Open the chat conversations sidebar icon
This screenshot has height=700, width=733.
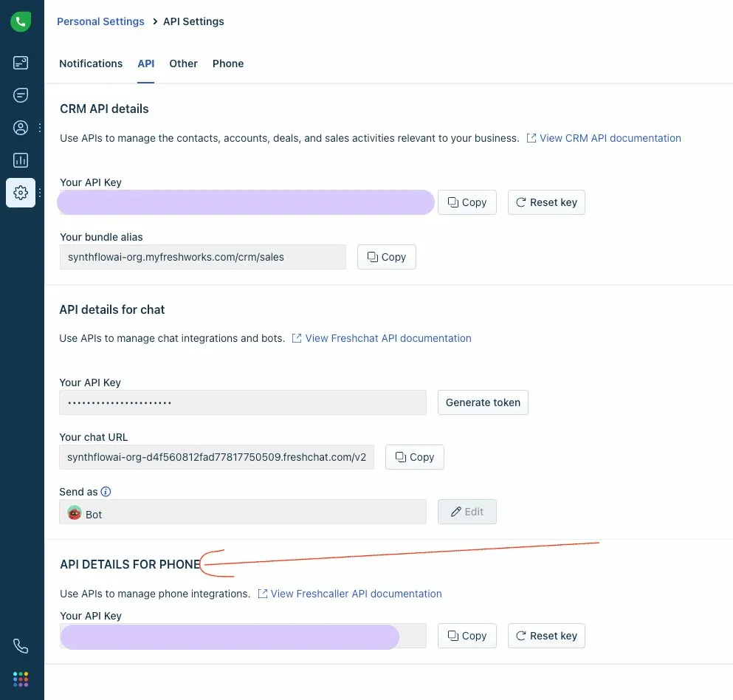[x=21, y=95]
